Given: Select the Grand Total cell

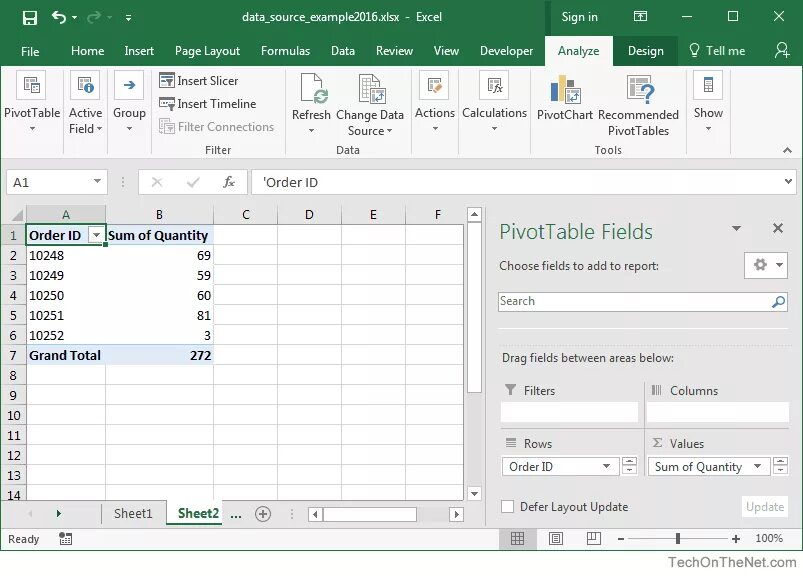Looking at the screenshot, I should point(66,355).
